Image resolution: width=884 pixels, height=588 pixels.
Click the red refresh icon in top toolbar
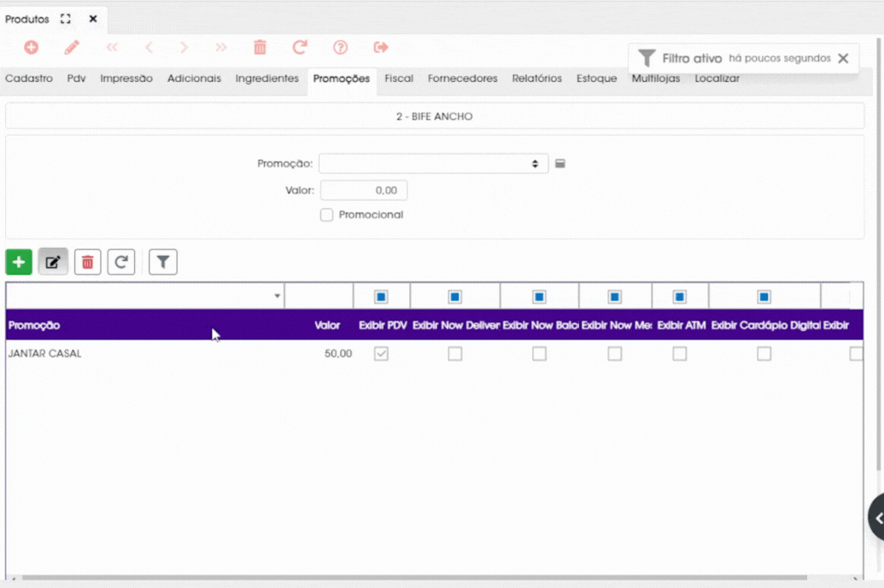pos(300,47)
